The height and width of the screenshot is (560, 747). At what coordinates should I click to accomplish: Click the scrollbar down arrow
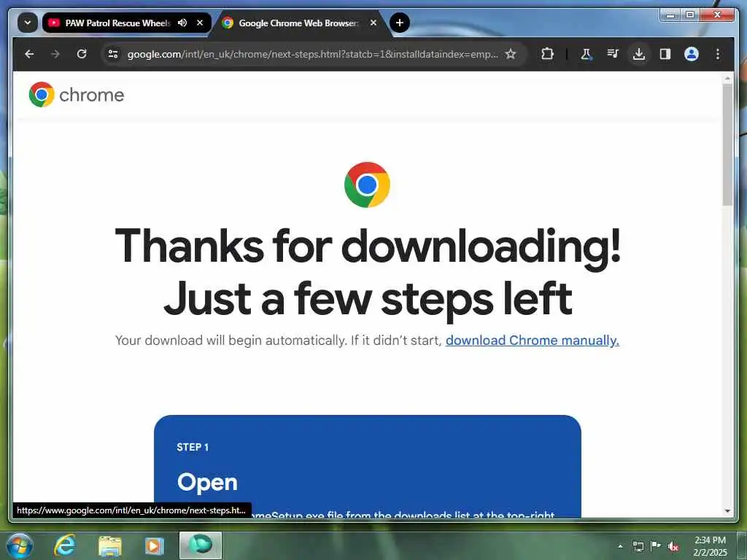pos(727,511)
